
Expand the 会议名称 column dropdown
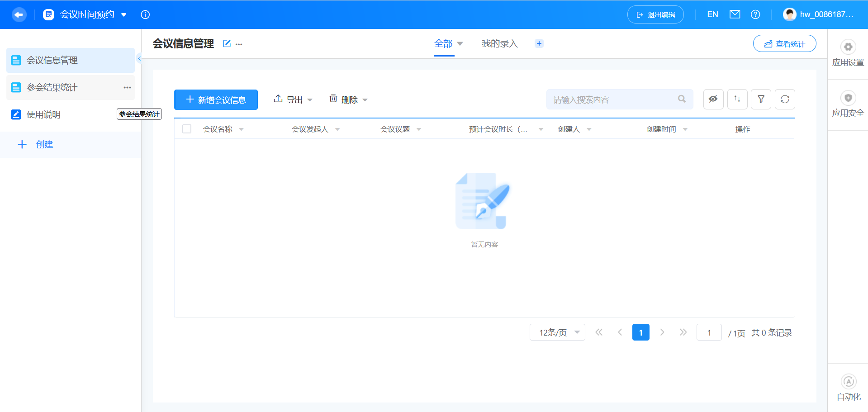click(x=241, y=129)
